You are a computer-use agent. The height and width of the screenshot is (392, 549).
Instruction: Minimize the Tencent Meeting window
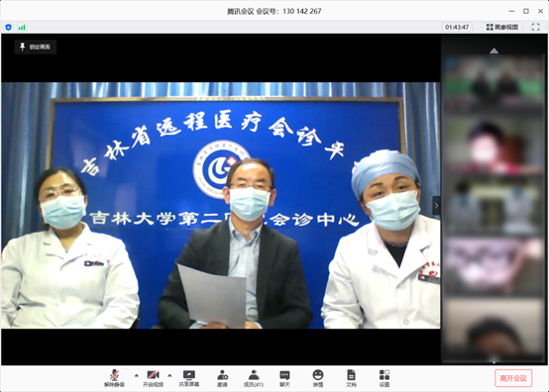[x=511, y=11]
